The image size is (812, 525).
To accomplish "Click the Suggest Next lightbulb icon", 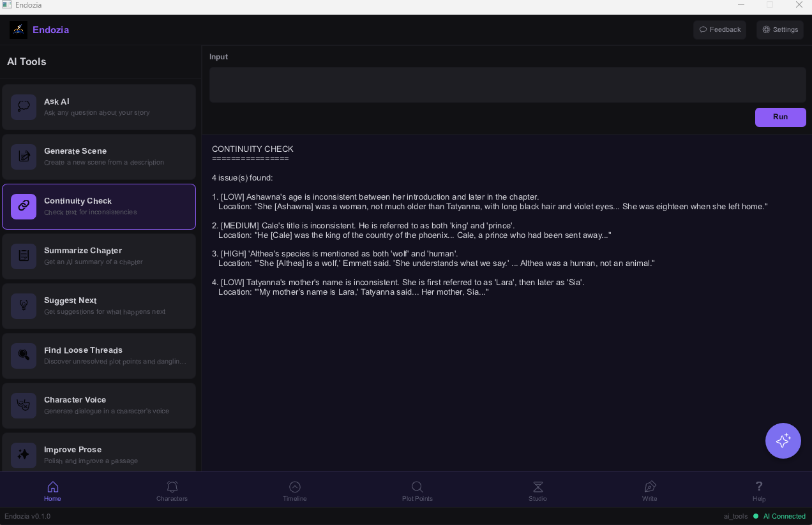I will [x=24, y=306].
